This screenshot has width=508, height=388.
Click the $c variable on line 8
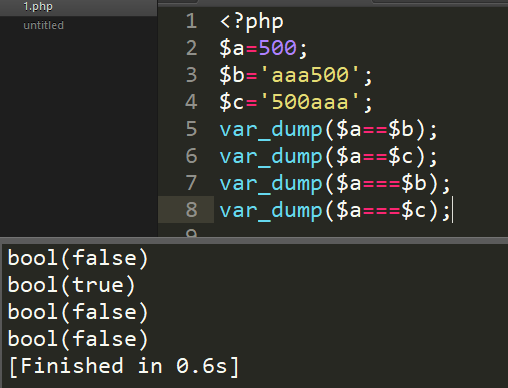[414, 210]
